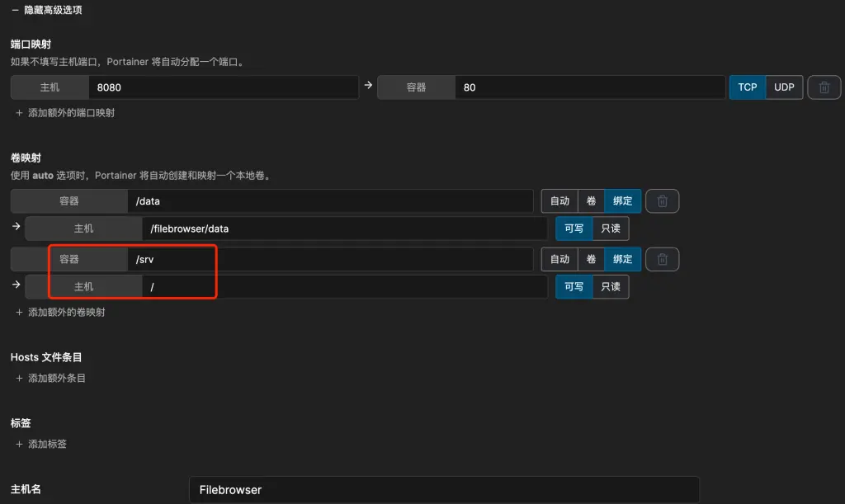
Task: Click the /srv container path field
Action: [x=330, y=260]
